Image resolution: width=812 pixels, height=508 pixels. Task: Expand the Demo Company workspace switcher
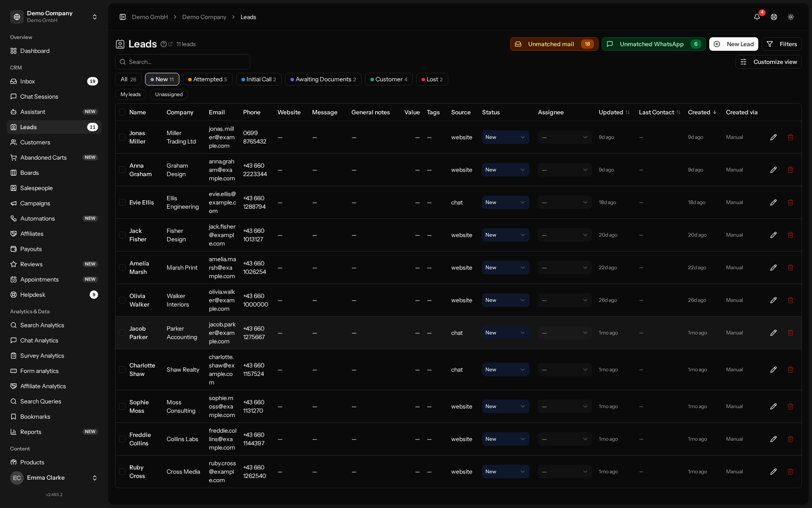tap(54, 17)
